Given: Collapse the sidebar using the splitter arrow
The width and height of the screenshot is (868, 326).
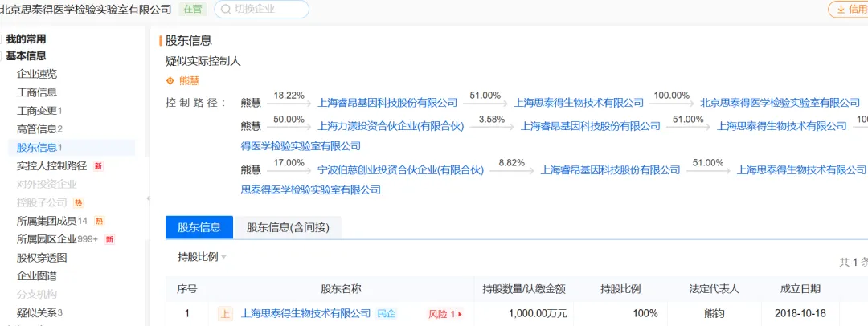Looking at the screenshot, I should pos(148,198).
